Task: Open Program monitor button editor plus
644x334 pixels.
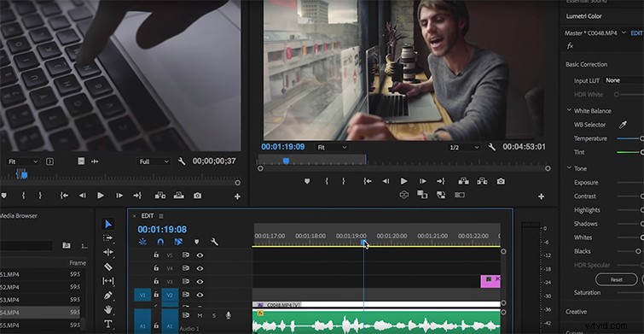Action: click(542, 196)
